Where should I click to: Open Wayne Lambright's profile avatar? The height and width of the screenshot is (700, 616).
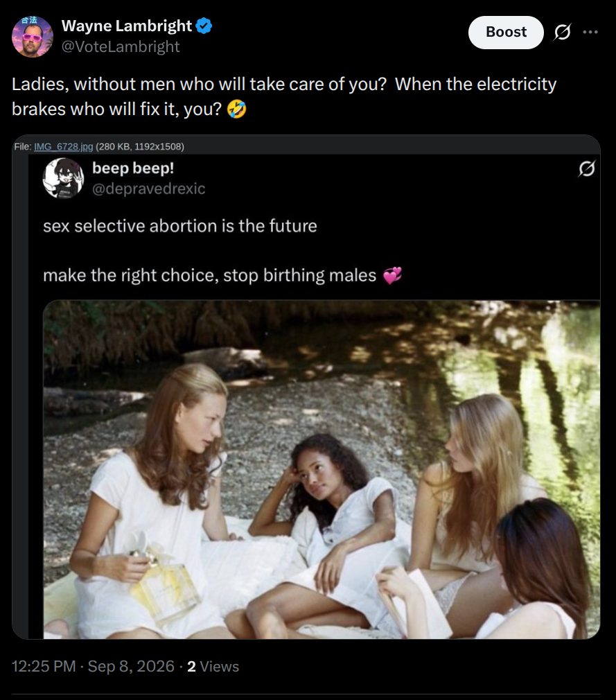(32, 37)
